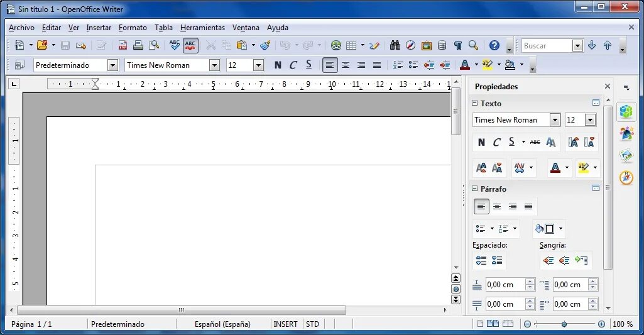Open Buscar search field dropdown arrow
Screen dimensions: 644x335
tap(577, 45)
